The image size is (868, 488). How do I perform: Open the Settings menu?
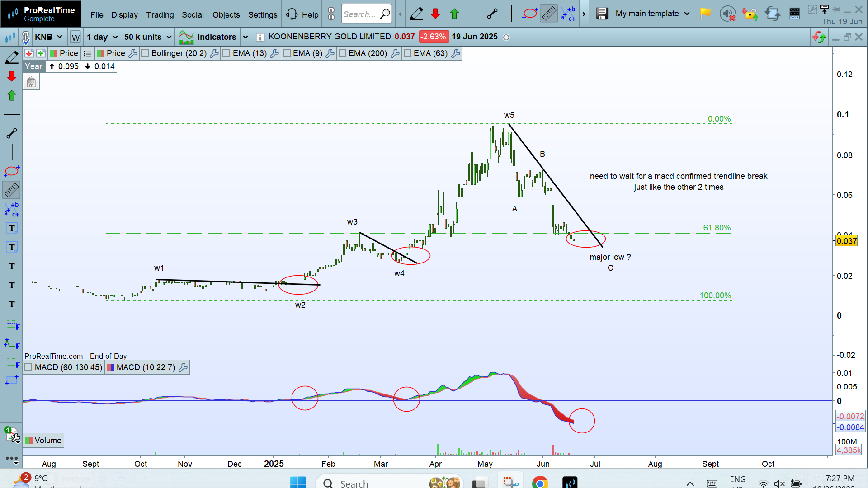point(263,14)
